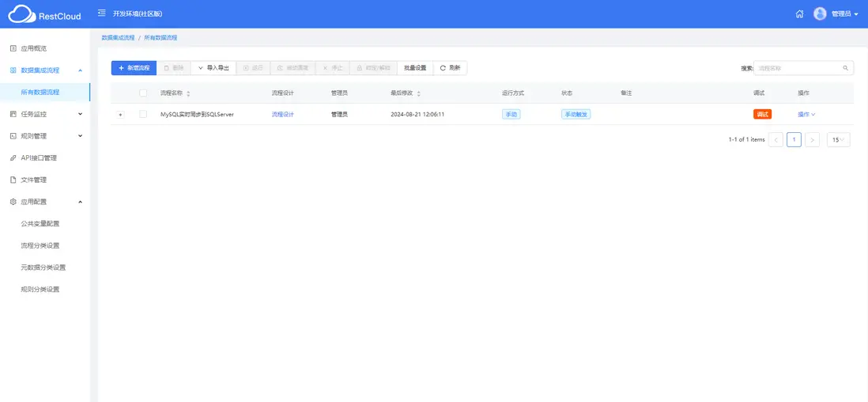
Task: Click the 备注 column header
Action: [627, 93]
